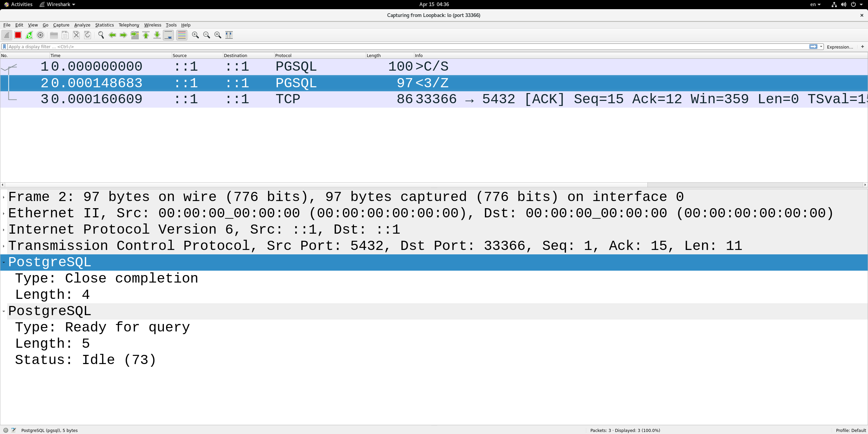This screenshot has height=434, width=868.
Task: Go forward in packet history arrow
Action: click(124, 35)
